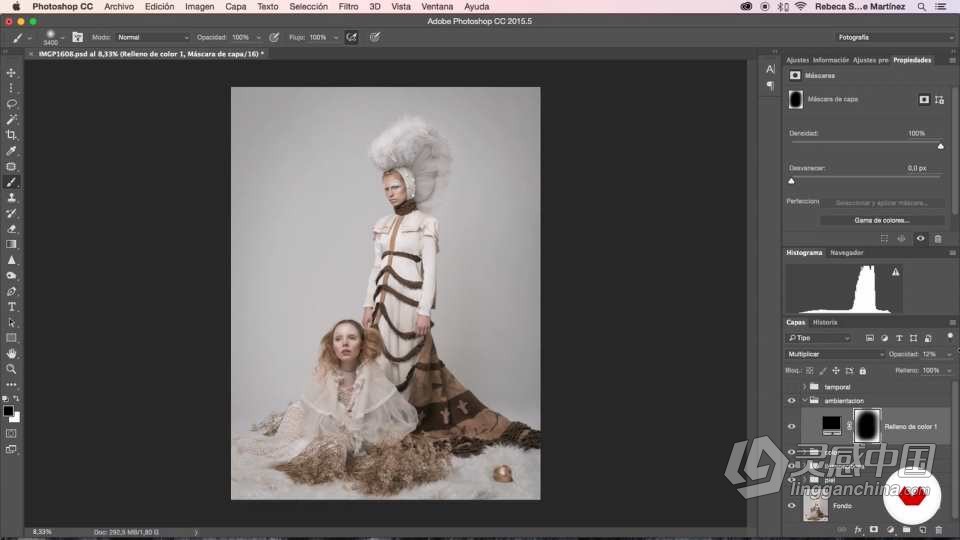Add a layer style with fx icon
960x540 pixels.
(858, 530)
